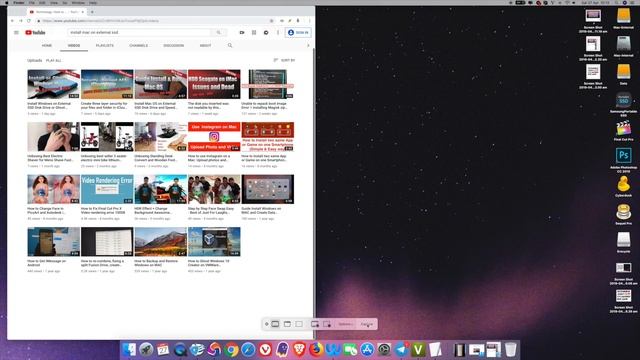Reload the page in Chrome

29,20
